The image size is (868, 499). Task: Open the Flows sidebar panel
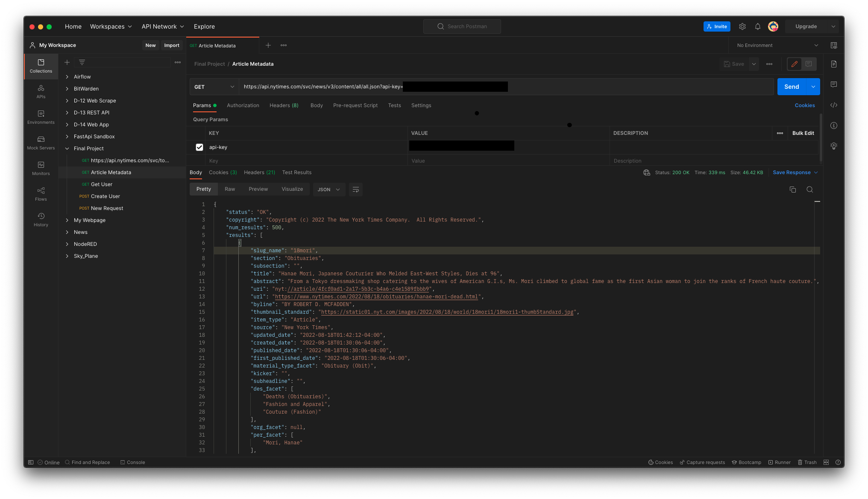pyautogui.click(x=41, y=194)
